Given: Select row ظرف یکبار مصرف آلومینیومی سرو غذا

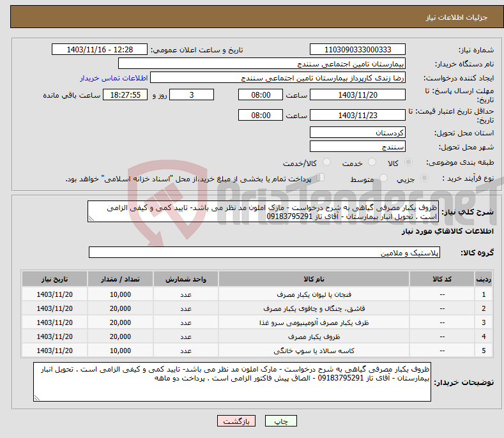Looking at the screenshot, I should tap(257, 322).
